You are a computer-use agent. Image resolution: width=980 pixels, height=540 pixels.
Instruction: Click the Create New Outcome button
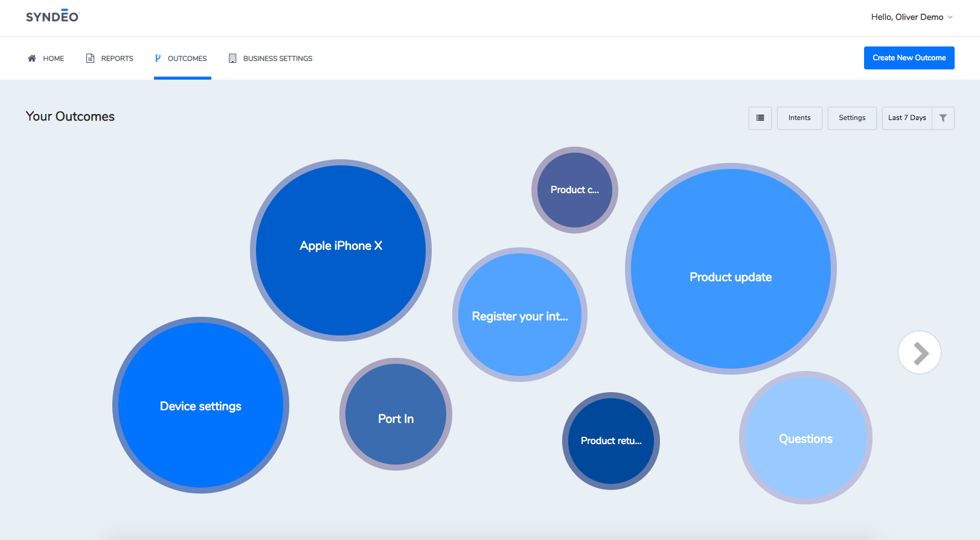click(x=909, y=58)
